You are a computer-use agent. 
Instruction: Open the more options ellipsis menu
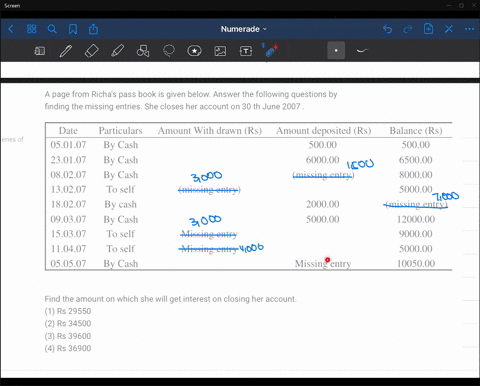[x=469, y=29]
